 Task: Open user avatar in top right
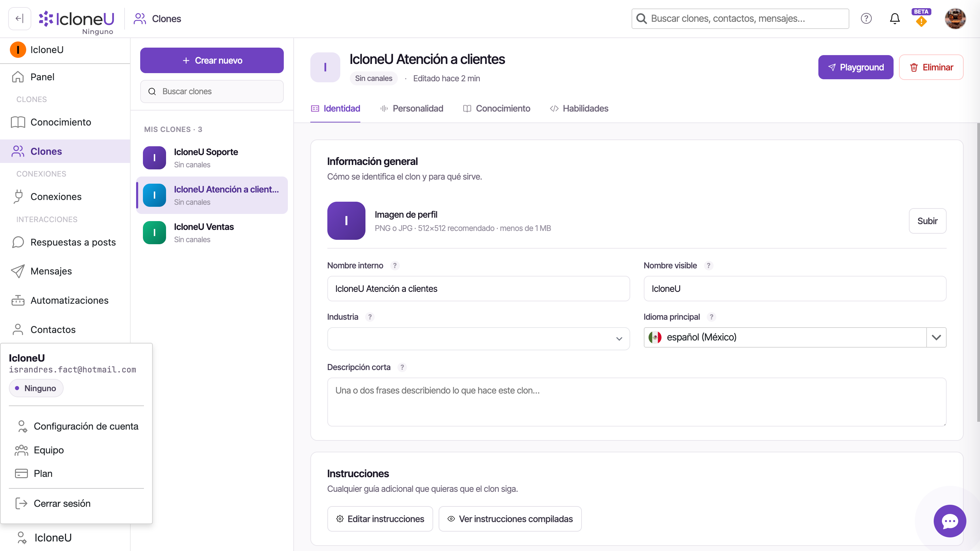click(955, 18)
